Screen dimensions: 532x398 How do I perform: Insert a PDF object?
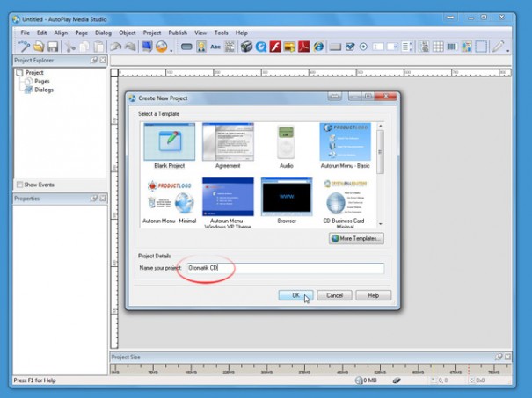tap(303, 47)
